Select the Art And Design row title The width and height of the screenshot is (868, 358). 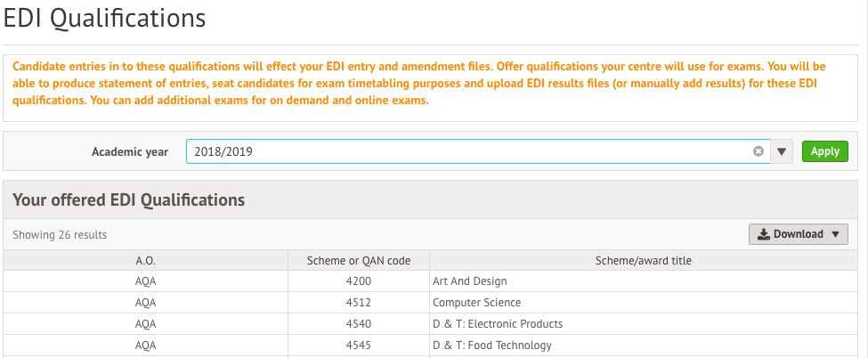coord(469,281)
